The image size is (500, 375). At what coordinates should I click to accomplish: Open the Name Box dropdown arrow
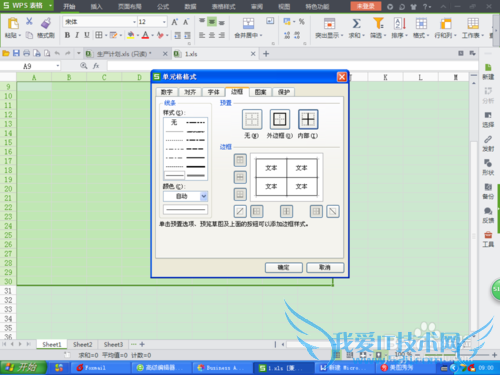pyautogui.click(x=58, y=66)
